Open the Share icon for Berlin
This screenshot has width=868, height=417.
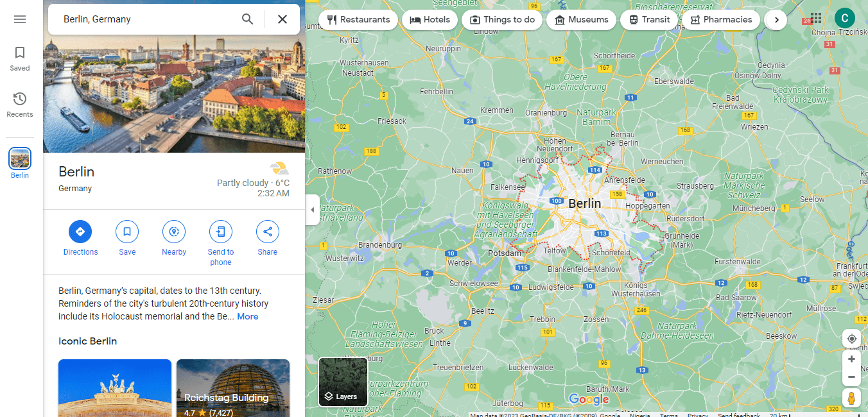coord(267,232)
